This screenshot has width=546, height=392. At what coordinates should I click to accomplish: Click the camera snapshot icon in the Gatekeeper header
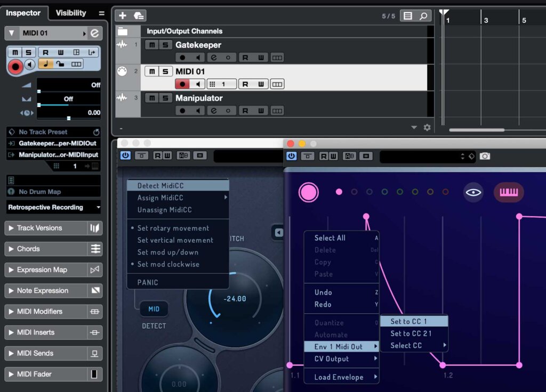tap(484, 156)
